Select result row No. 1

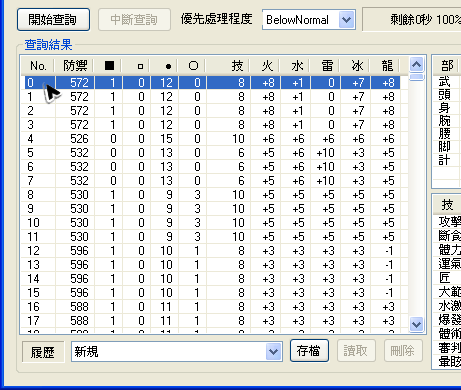(212, 97)
